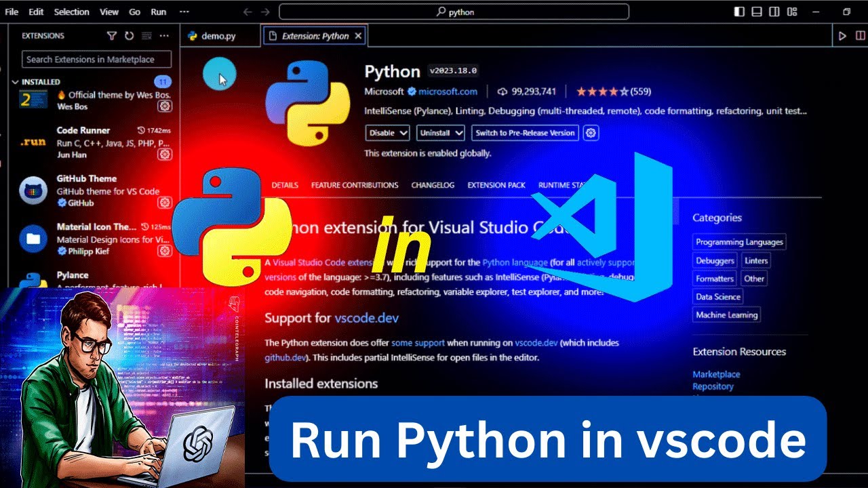The height and width of the screenshot is (488, 868).
Task: Toggle the bottom panel visibility
Action: coord(757,12)
